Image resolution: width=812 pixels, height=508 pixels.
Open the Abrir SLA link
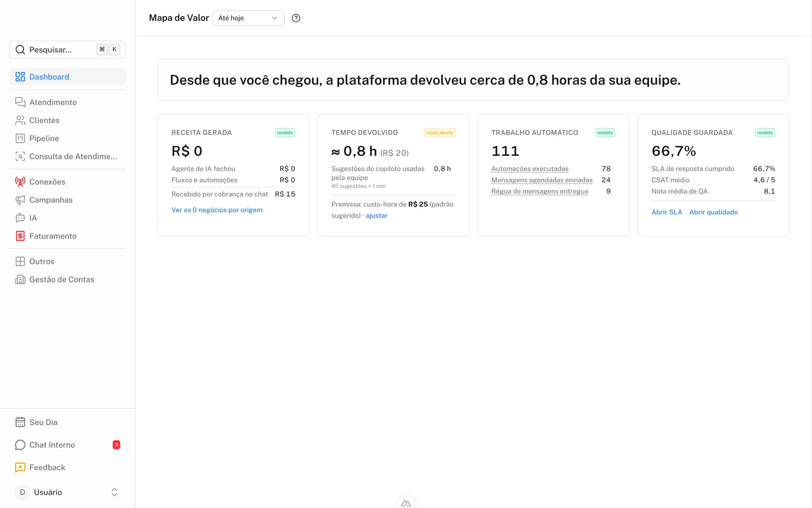coord(667,212)
